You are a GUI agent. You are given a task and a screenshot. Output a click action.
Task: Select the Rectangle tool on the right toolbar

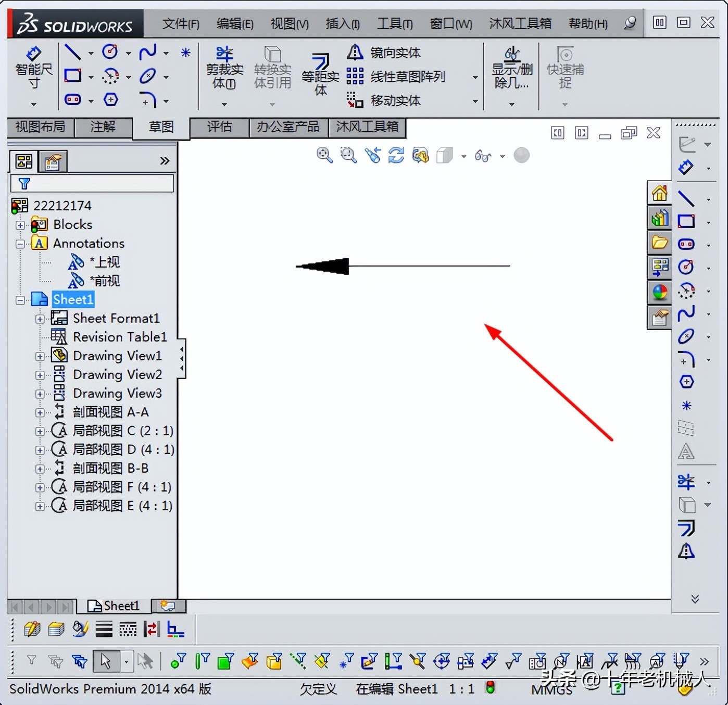686,221
